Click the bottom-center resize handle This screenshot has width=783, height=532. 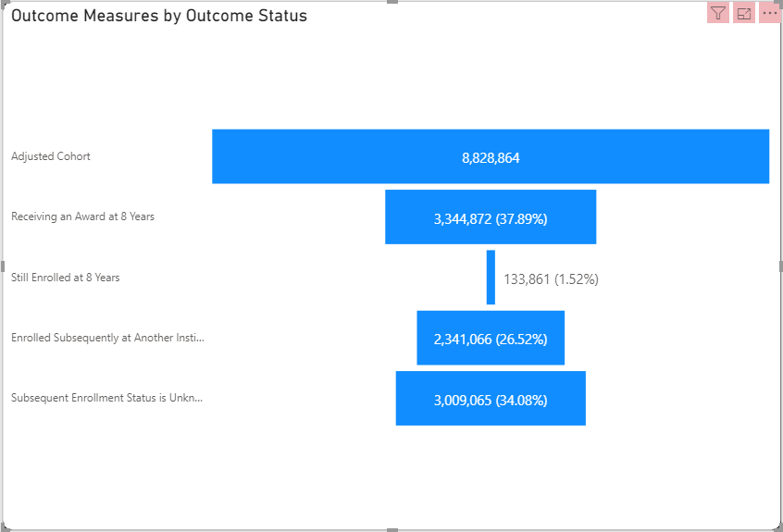(x=391, y=529)
